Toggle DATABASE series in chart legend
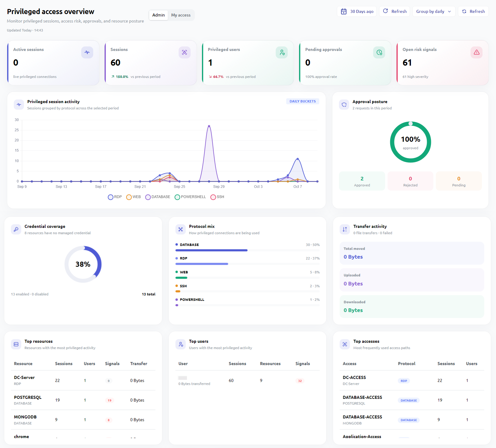 click(x=158, y=197)
